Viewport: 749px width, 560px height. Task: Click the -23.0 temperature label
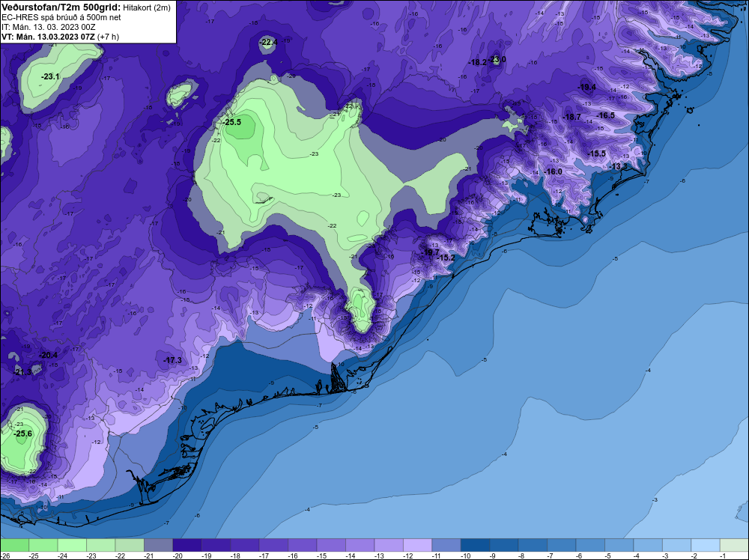coord(498,60)
